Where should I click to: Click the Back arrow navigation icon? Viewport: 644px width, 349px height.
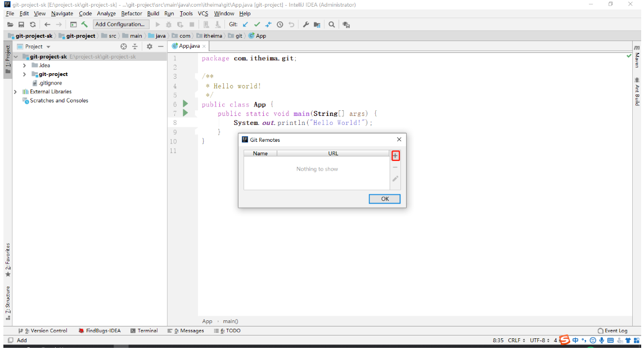point(47,25)
